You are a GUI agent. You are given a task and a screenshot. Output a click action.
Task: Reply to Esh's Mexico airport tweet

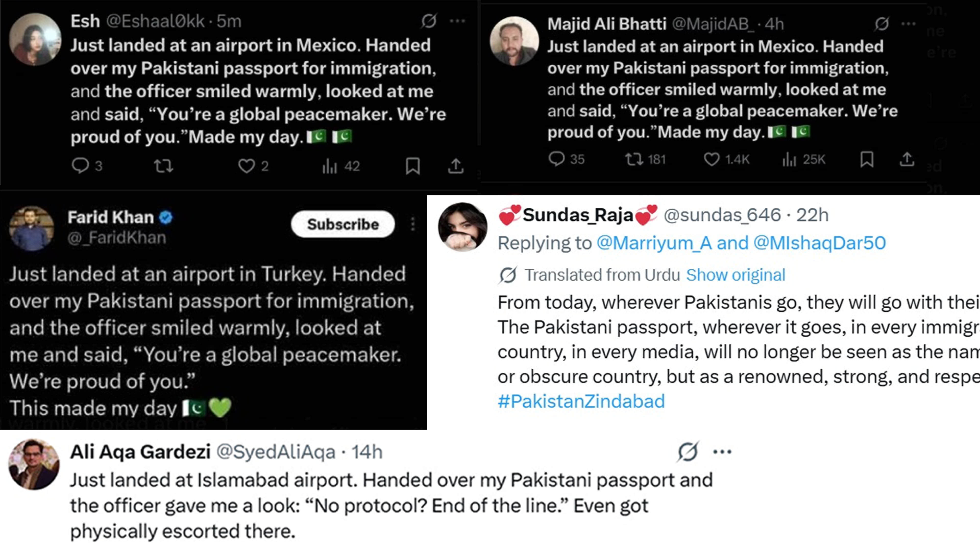coord(80,166)
